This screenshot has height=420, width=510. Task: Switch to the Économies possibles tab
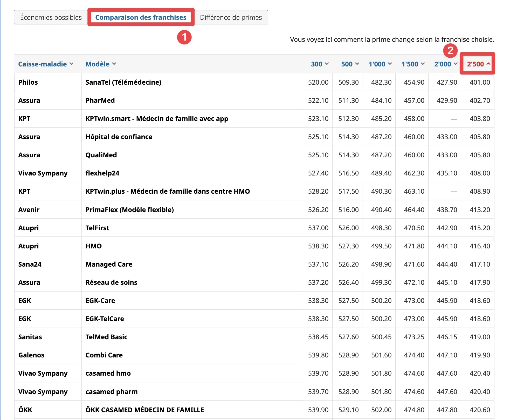[51, 17]
